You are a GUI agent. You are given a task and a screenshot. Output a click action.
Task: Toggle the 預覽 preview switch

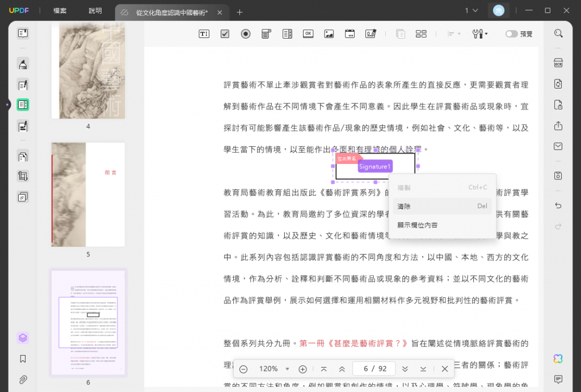[511, 34]
